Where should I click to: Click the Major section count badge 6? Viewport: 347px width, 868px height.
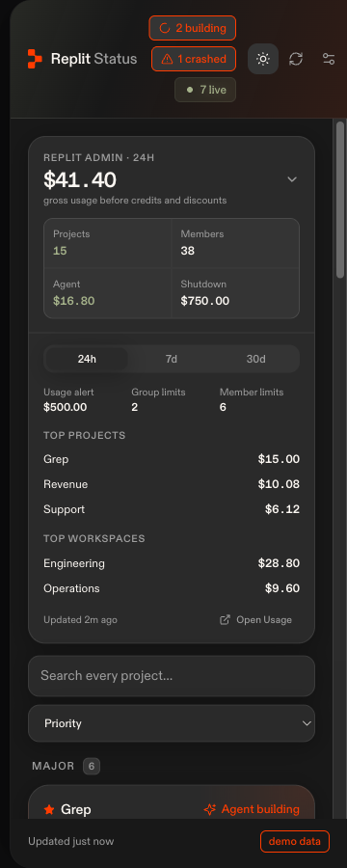point(92,766)
